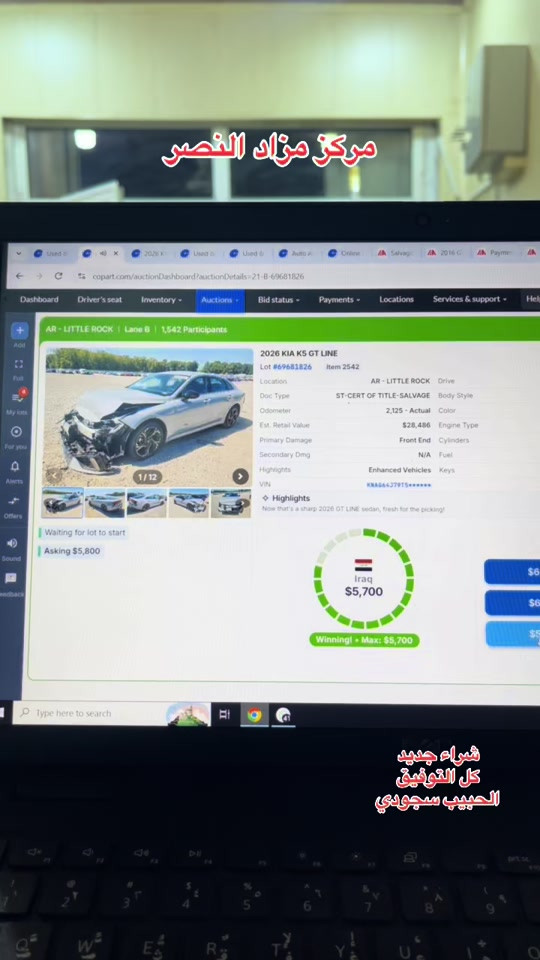Open the For you sidebar section

(x=17, y=432)
